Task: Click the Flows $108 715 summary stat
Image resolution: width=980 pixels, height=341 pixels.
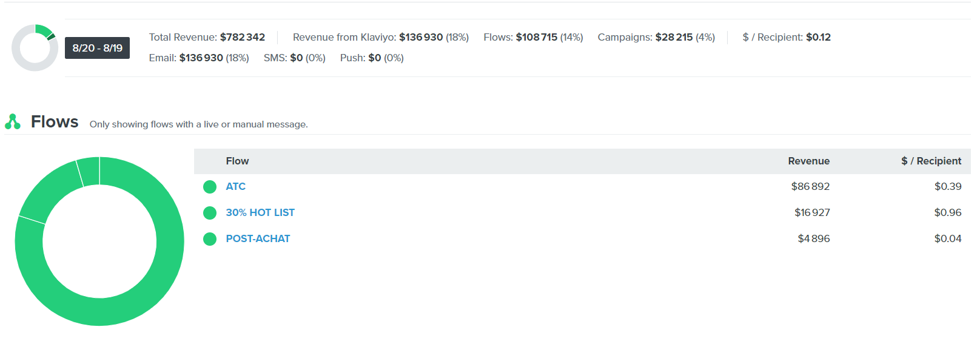Action: pyautogui.click(x=536, y=38)
